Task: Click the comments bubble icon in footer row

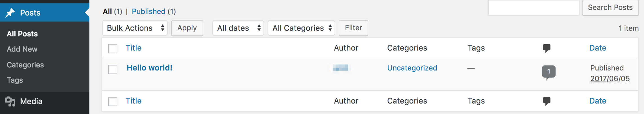Action: coord(546,101)
